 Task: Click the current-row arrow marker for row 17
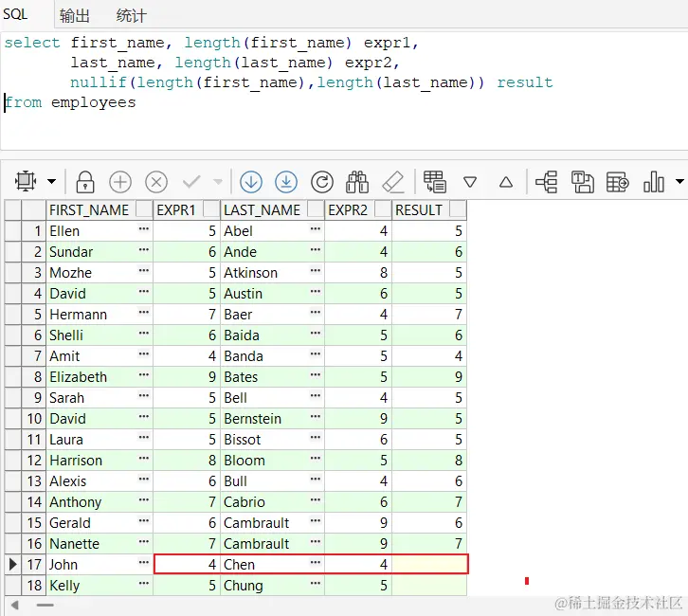(x=13, y=564)
